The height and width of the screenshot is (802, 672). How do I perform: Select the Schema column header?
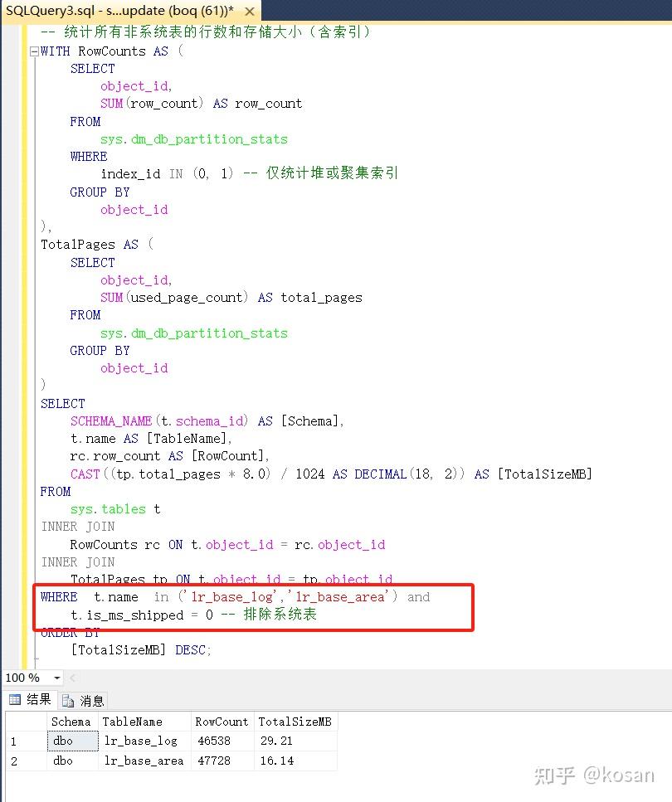tap(71, 722)
